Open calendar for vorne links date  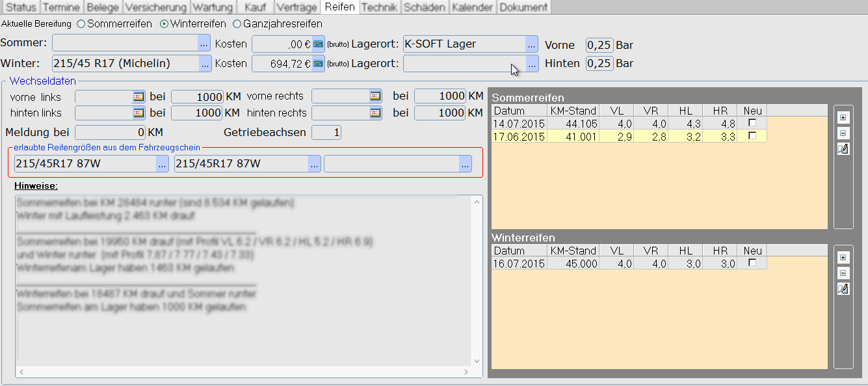138,96
